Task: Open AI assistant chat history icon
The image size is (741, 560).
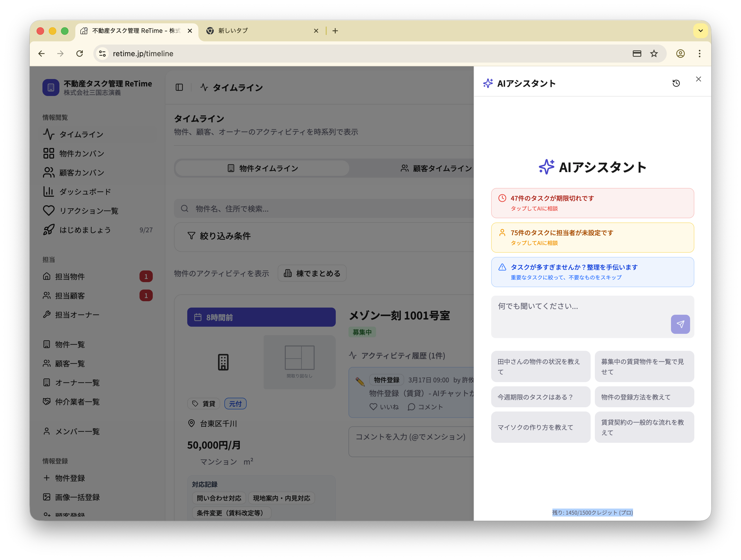Action: point(676,83)
